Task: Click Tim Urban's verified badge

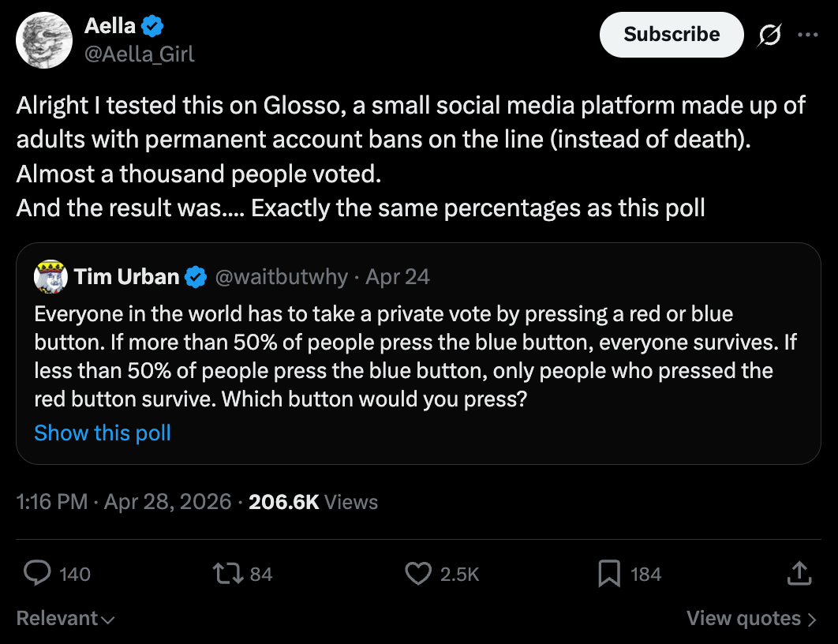Action: coord(196,277)
